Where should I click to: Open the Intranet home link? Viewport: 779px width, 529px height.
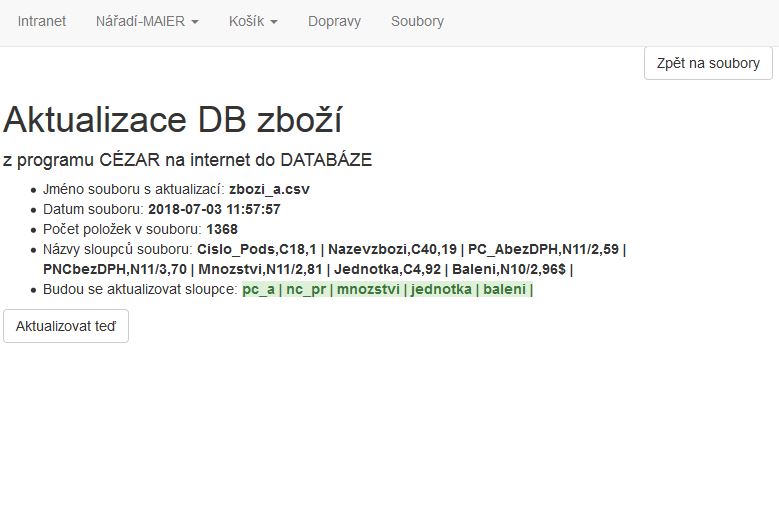[42, 21]
